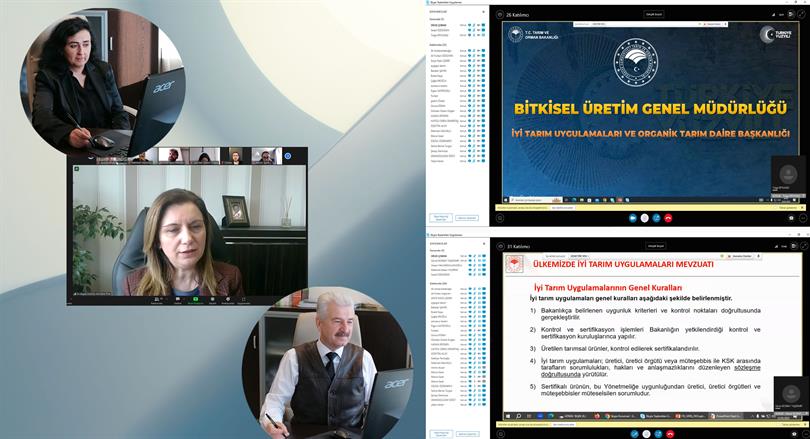
Task: Mute microphone in the upper meeting window
Action: point(645,218)
